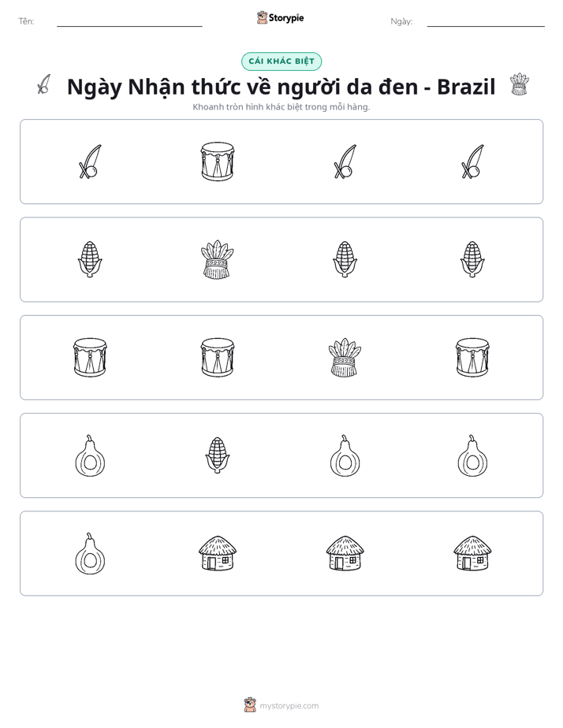Pick the feather headdress in the drum row
The image size is (563, 728).
(x=345, y=358)
